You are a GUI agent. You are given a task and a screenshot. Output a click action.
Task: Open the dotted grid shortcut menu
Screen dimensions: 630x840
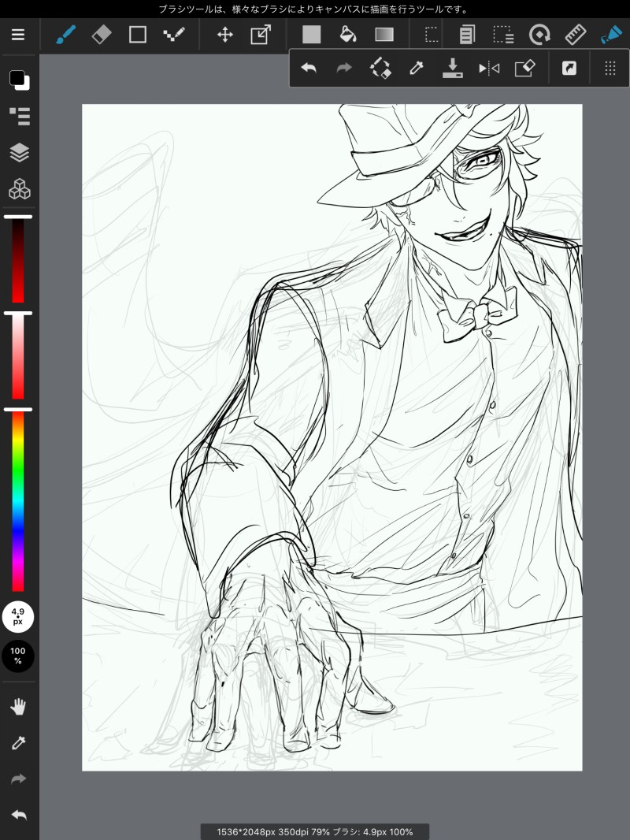[x=610, y=68]
